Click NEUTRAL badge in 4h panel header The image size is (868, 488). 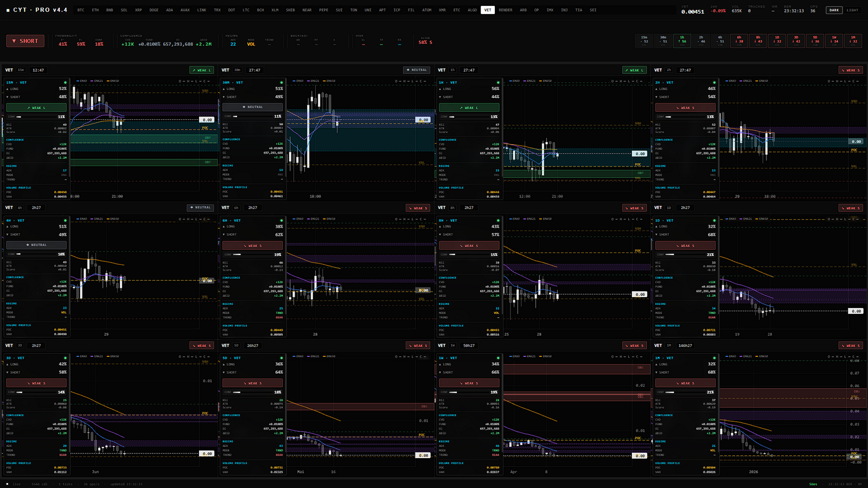click(x=201, y=208)
